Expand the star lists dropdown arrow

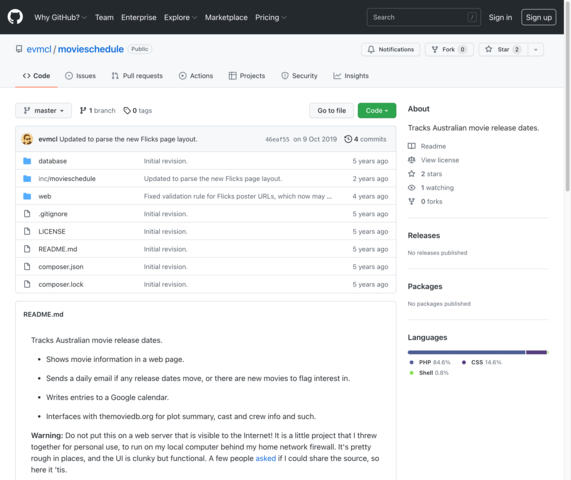pyautogui.click(x=535, y=50)
